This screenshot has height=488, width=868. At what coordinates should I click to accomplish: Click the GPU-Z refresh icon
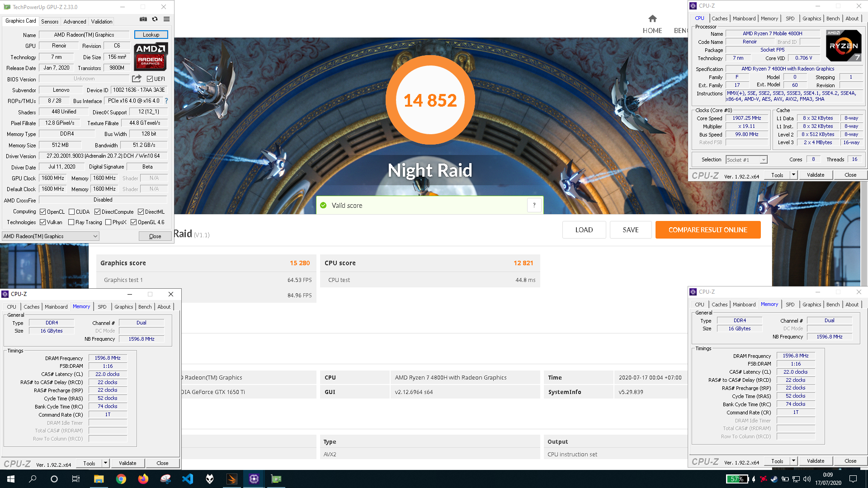pyautogui.click(x=155, y=19)
